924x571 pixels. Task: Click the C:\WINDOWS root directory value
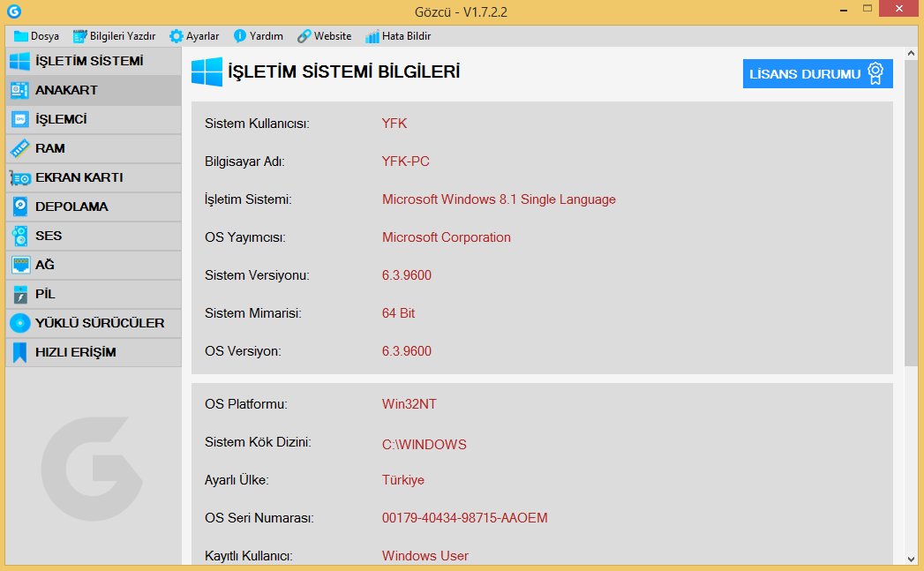click(424, 445)
